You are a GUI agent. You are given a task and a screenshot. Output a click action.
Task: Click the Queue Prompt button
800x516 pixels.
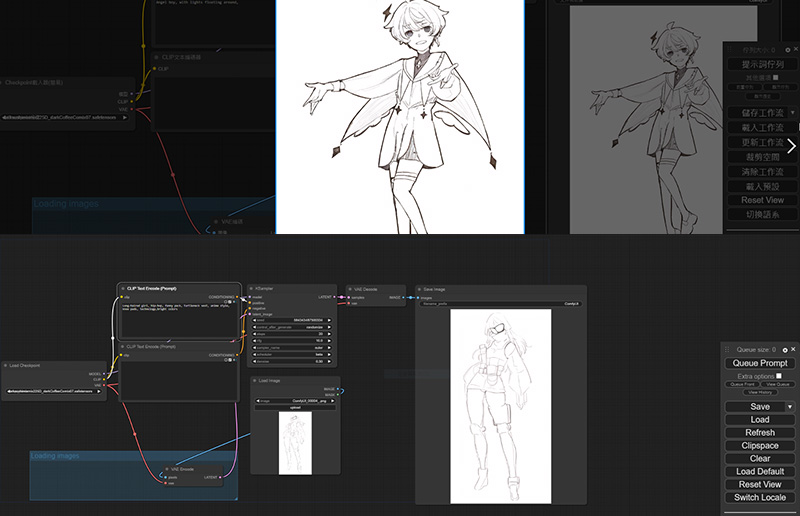[x=760, y=363]
